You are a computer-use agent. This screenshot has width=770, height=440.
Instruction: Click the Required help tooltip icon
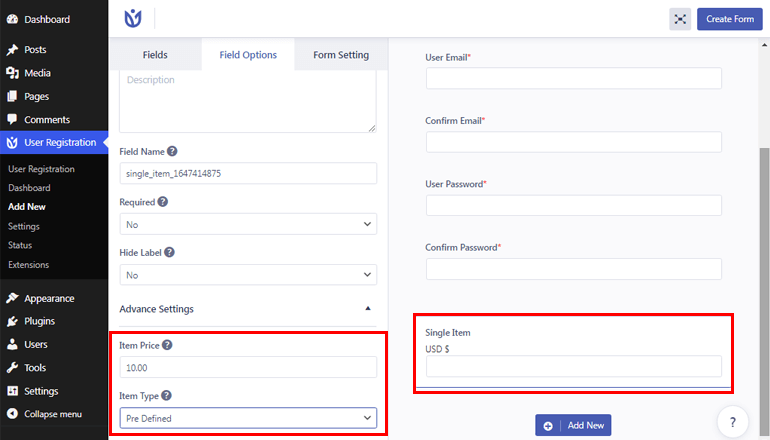(163, 201)
